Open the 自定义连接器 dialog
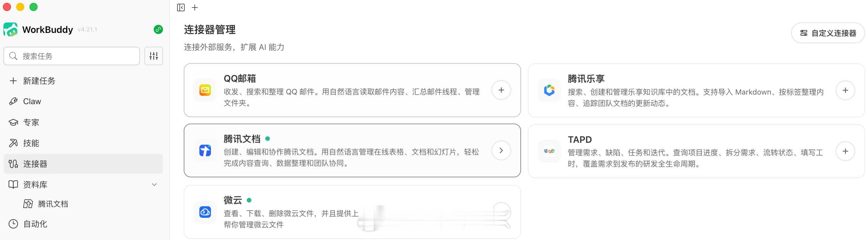Viewport: 868px width, 240px height. (x=828, y=33)
